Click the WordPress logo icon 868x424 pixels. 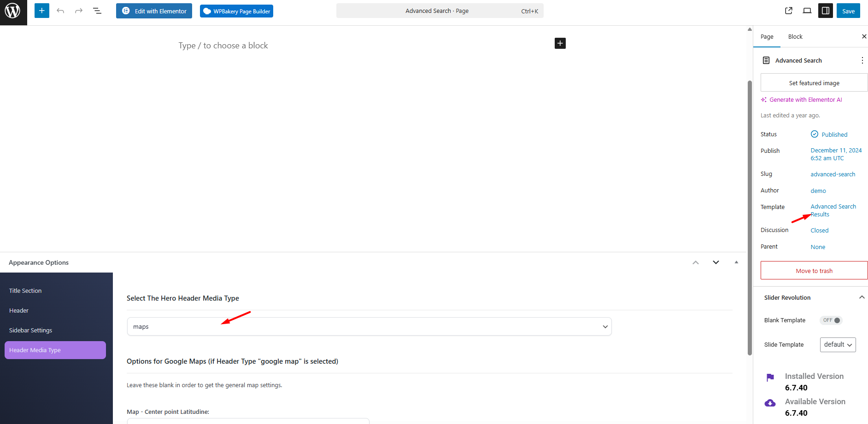coord(13,11)
